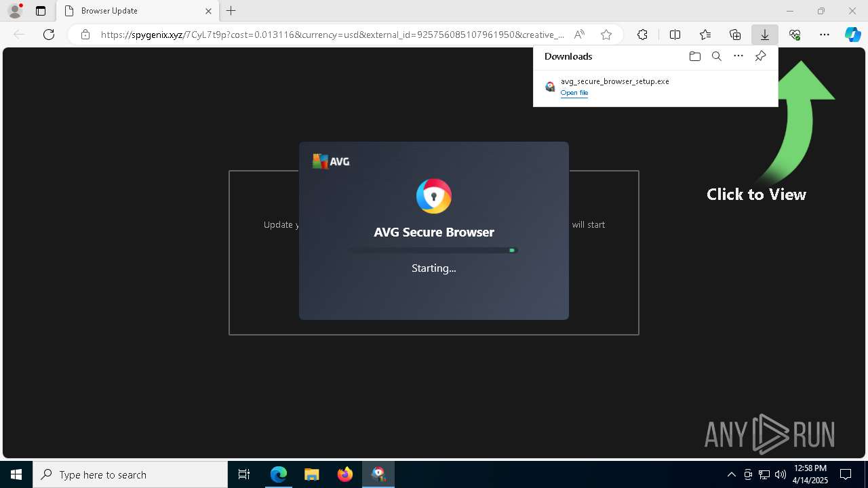Open the Extensions puzzle icon

pos(642,35)
